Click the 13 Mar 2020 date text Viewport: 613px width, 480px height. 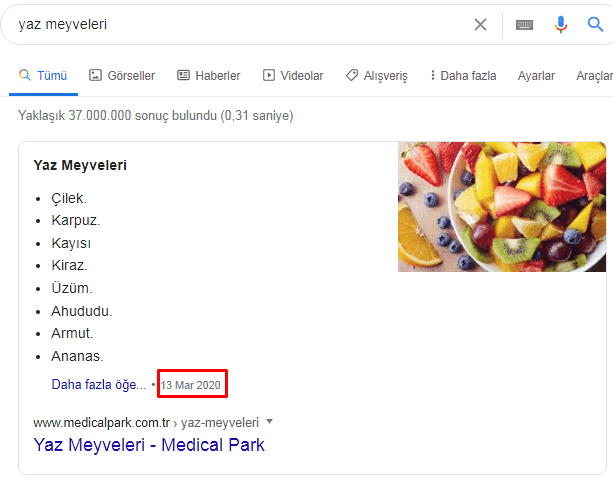pyautogui.click(x=191, y=384)
